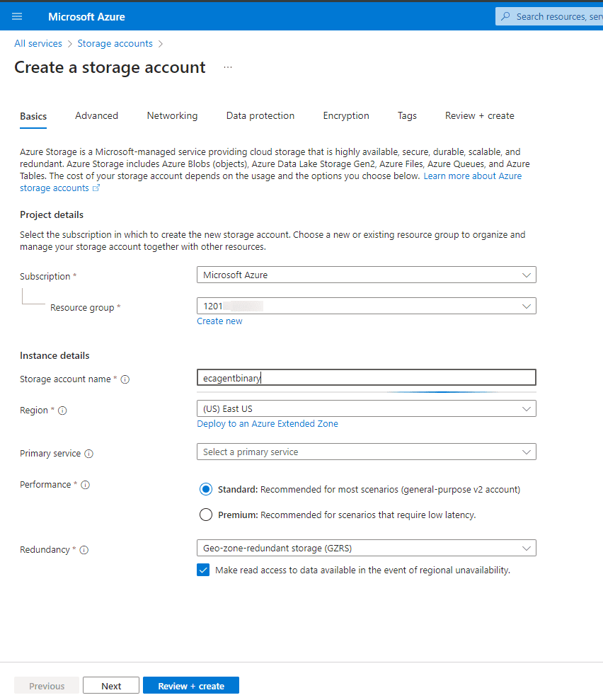Open the Resource group dropdown
Image resolution: width=603 pixels, height=700 pixels.
tap(366, 306)
